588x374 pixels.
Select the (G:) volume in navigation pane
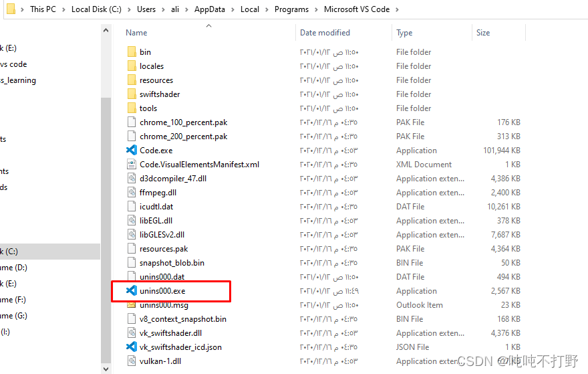click(13, 316)
